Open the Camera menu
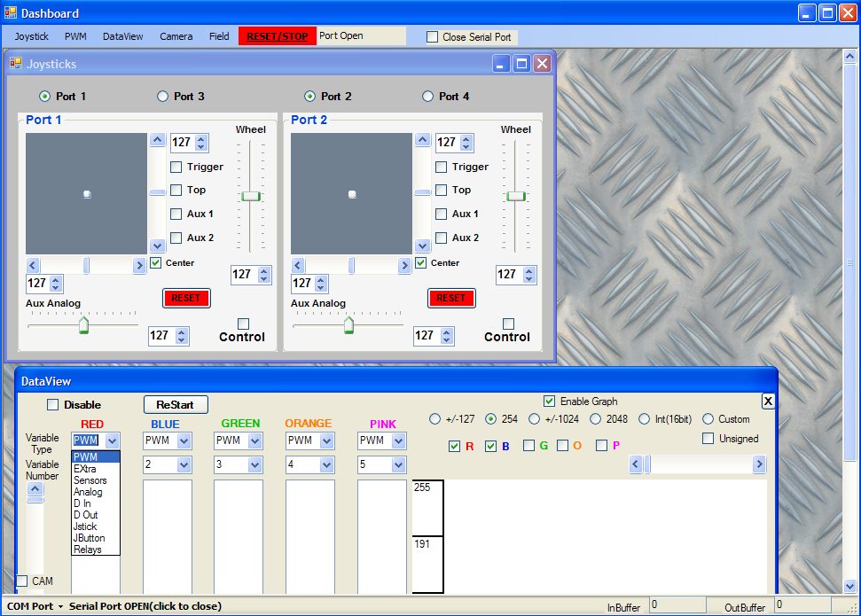 pyautogui.click(x=176, y=36)
